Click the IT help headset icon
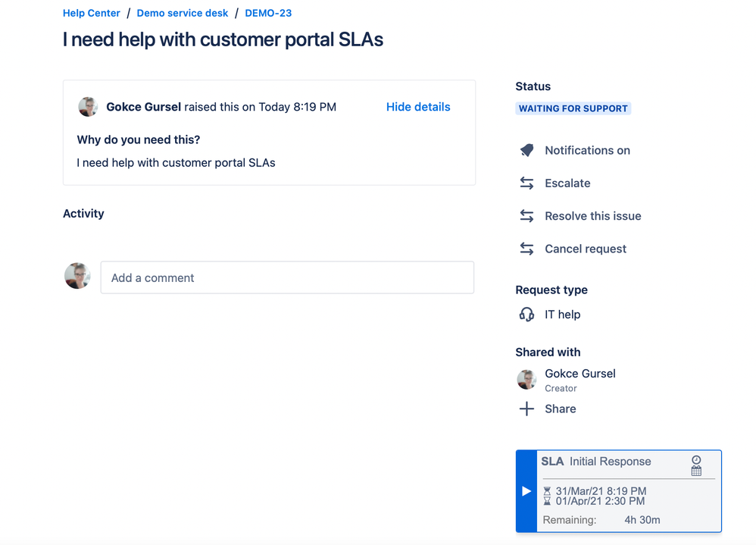The height and width of the screenshot is (545, 756). [526, 315]
